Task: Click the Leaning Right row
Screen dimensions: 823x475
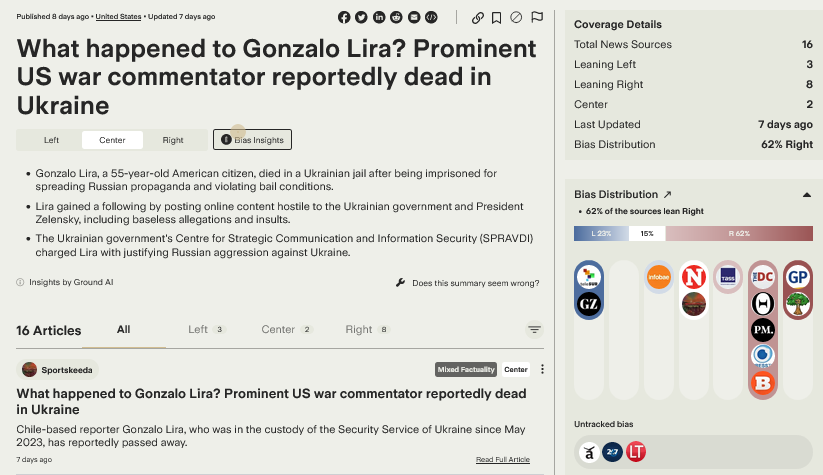Action: (693, 85)
